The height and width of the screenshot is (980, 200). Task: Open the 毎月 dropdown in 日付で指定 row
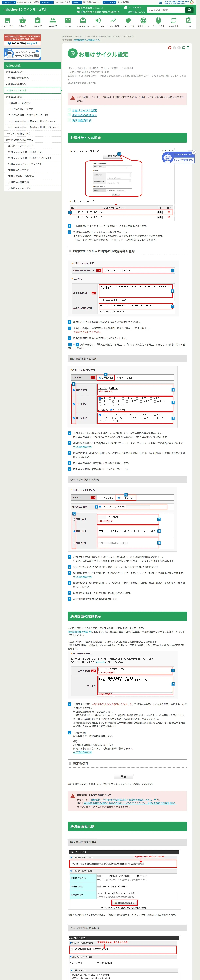tap(104, 531)
